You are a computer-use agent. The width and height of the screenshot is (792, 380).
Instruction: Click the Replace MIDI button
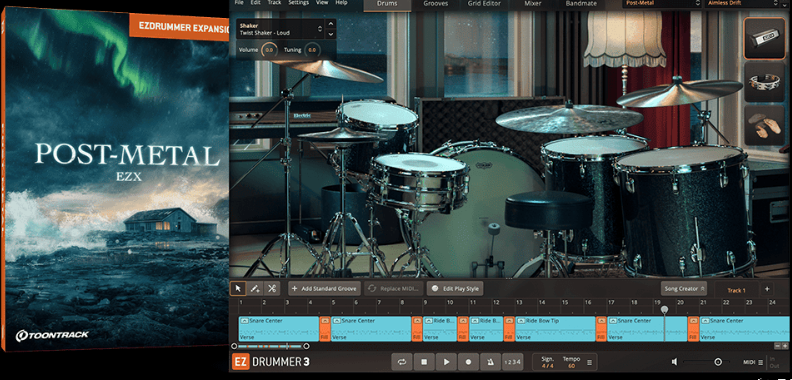pos(392,289)
